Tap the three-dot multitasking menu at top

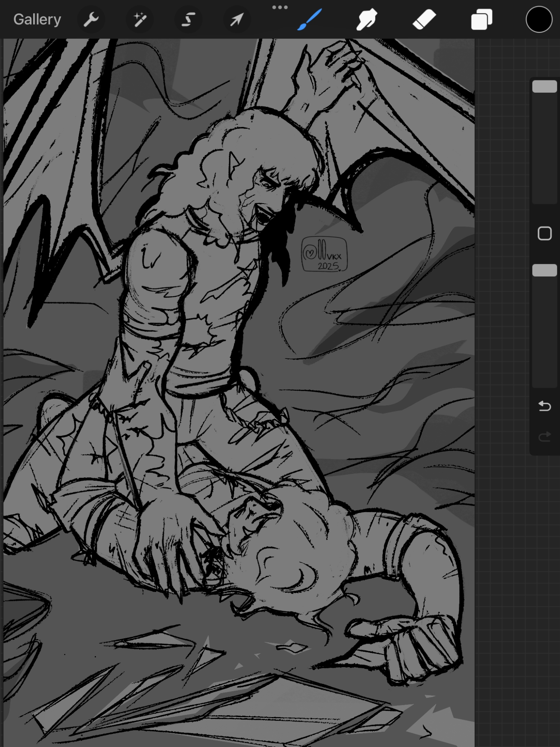(280, 7)
